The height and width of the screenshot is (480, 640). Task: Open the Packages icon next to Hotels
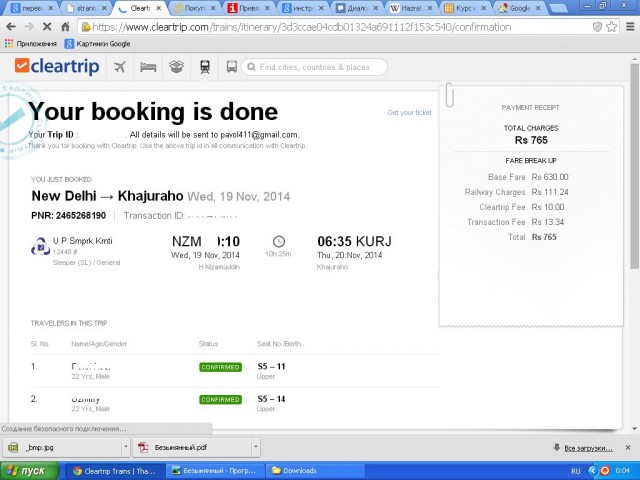[x=176, y=67]
